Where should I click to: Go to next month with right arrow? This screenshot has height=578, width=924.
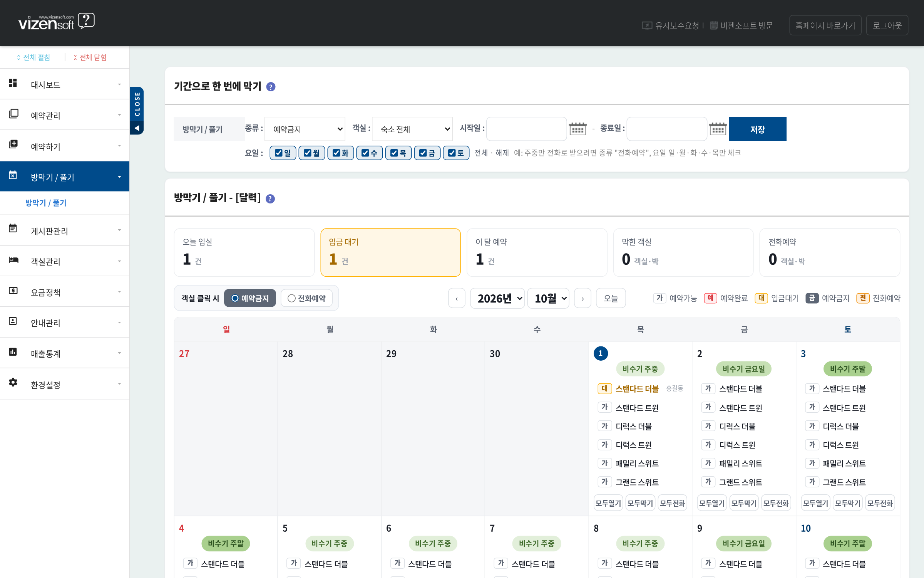tap(583, 298)
